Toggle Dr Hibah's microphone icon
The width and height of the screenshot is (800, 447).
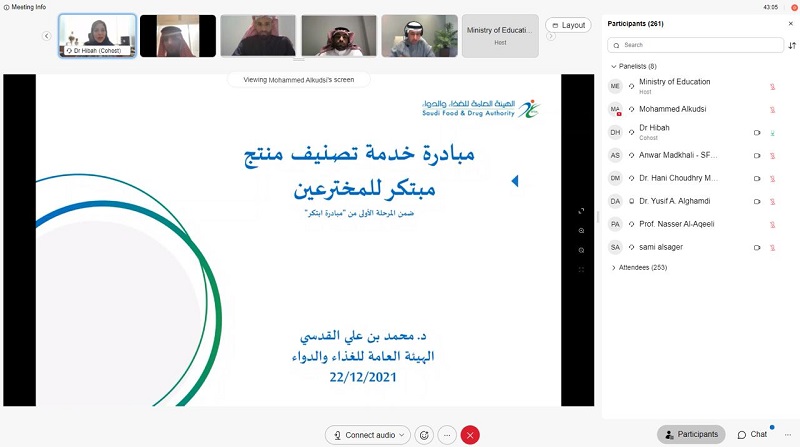click(772, 132)
